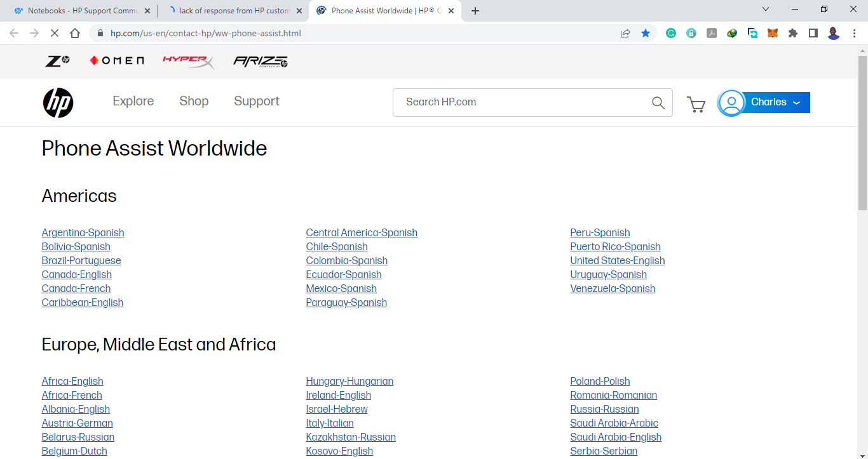Open the Africa-English link
The height and width of the screenshot is (459, 868).
click(72, 382)
